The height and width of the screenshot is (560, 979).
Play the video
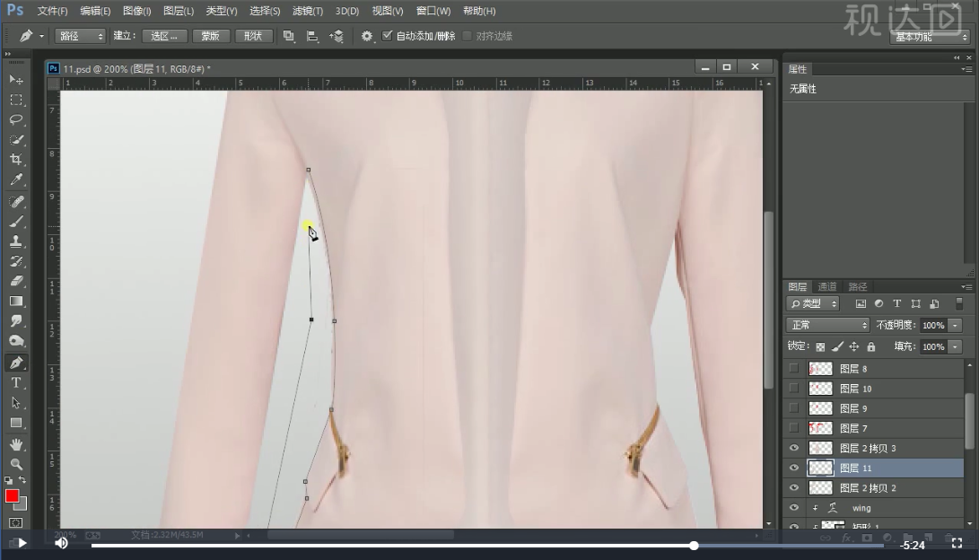pos(22,543)
